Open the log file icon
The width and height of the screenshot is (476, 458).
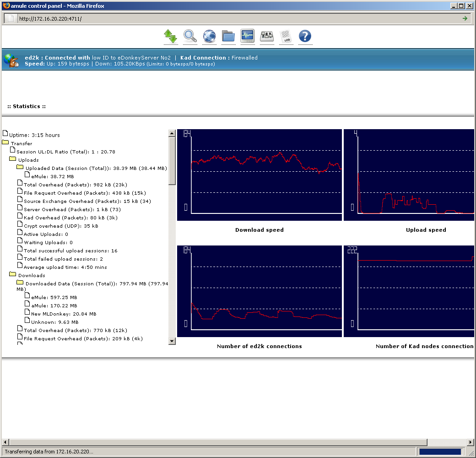point(286,37)
